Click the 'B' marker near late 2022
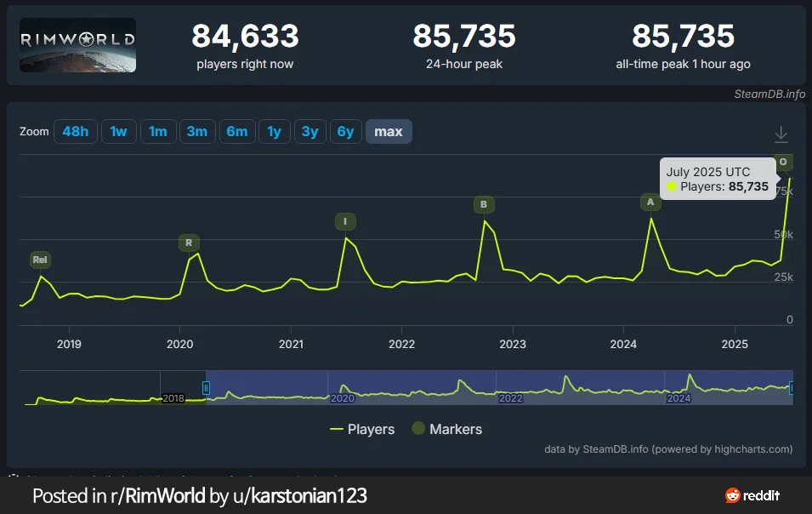Image resolution: width=812 pixels, height=514 pixels. pos(484,204)
